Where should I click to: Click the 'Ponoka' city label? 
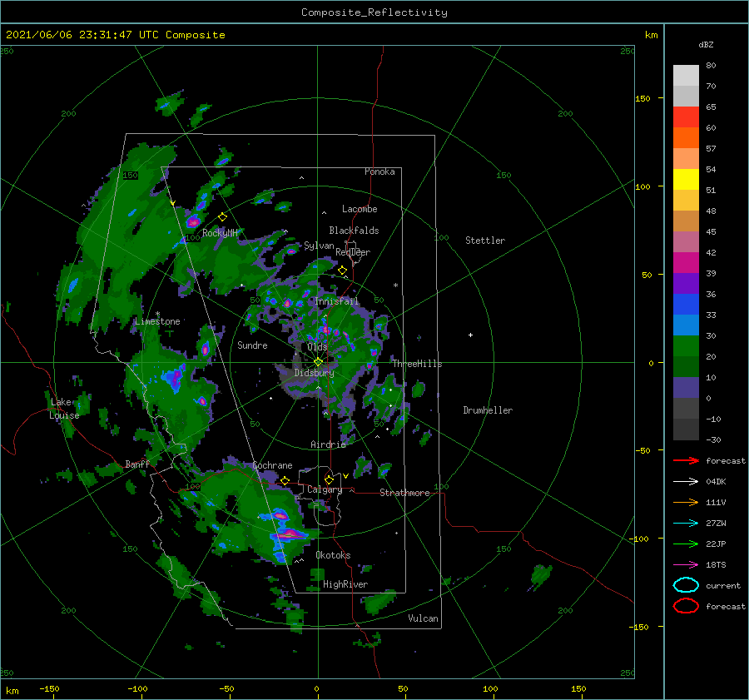tap(379, 171)
